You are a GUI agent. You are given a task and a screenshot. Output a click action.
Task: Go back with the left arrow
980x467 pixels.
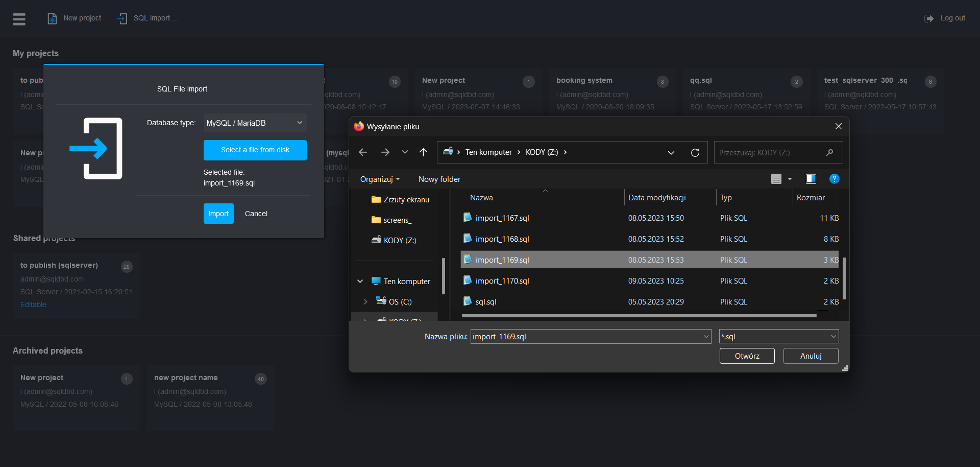click(363, 152)
